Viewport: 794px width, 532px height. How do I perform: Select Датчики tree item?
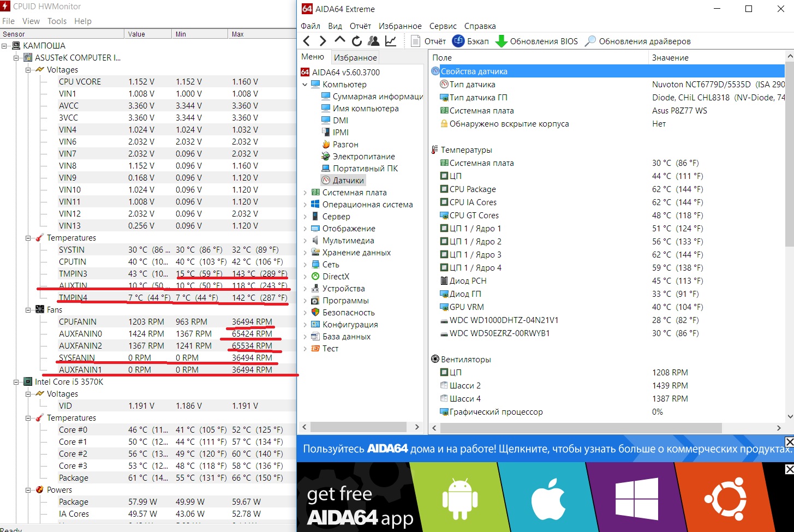pyautogui.click(x=348, y=181)
